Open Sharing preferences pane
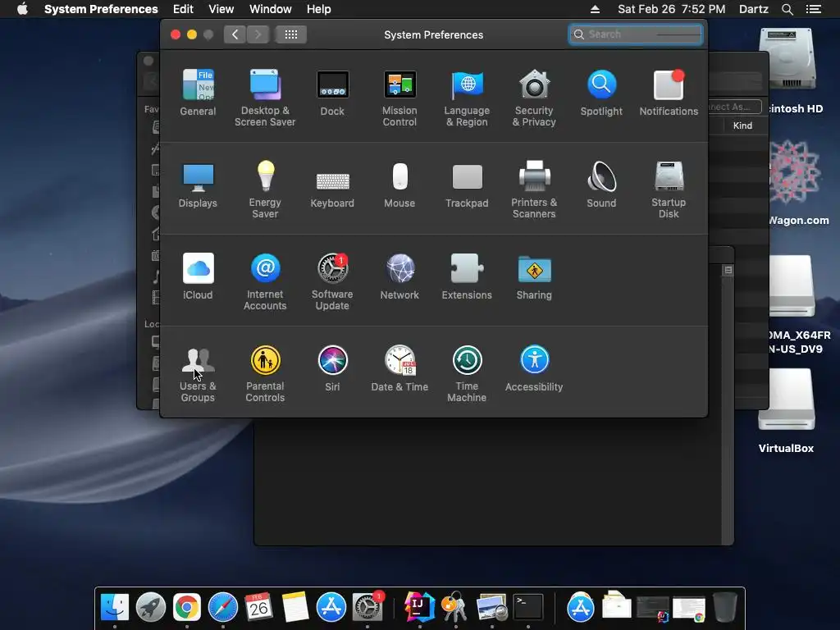This screenshot has width=840, height=630. pyautogui.click(x=534, y=276)
